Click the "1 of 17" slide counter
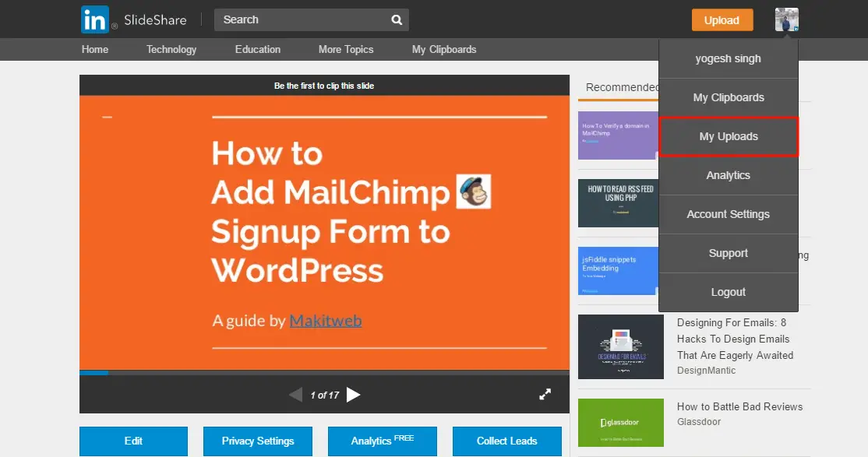The width and height of the screenshot is (868, 457). (x=324, y=395)
